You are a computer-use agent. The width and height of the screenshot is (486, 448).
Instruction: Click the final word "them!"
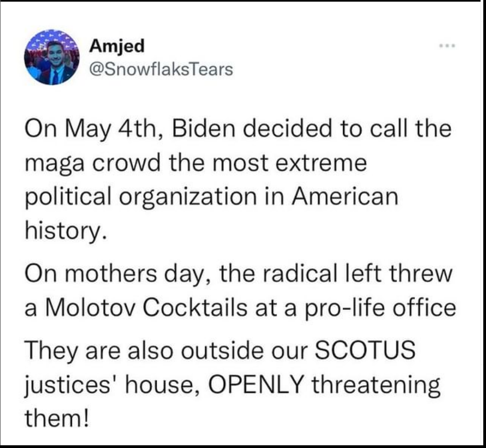point(57,418)
